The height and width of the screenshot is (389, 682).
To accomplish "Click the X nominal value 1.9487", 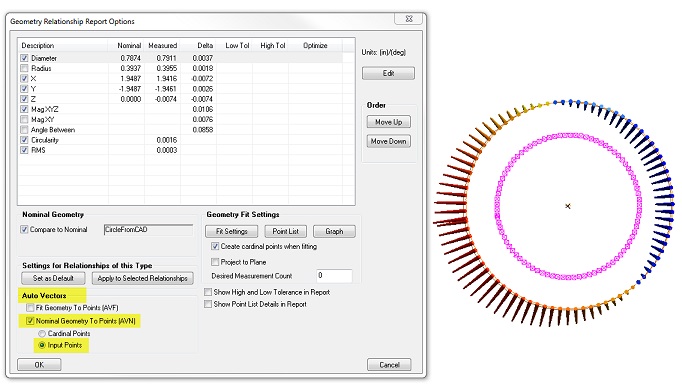I will click(130, 78).
